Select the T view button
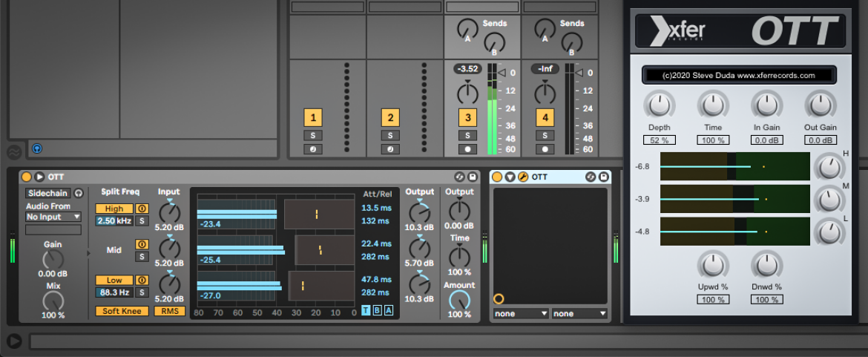 (x=366, y=310)
